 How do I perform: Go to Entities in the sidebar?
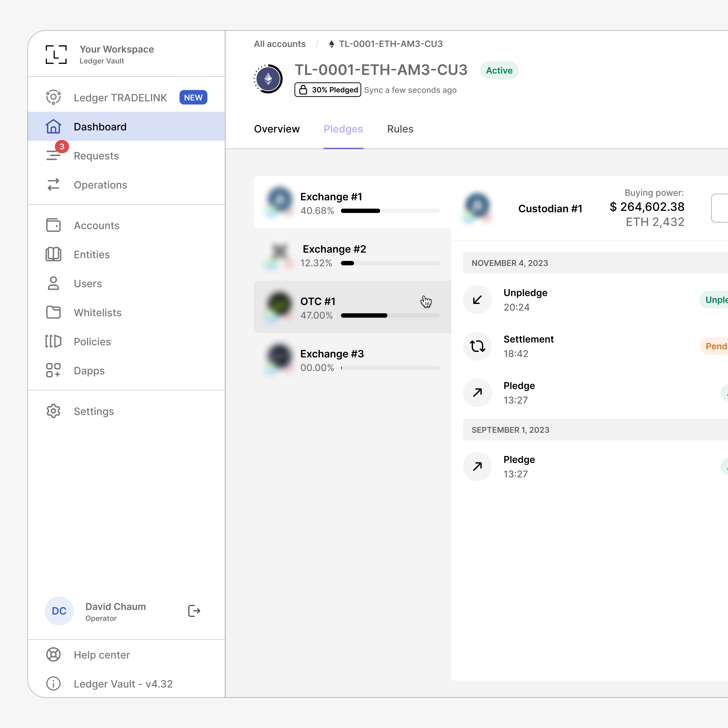pos(126,254)
